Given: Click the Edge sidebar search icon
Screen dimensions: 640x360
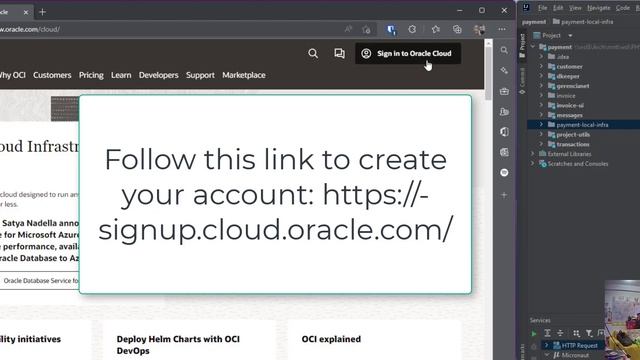Looking at the screenshot, I should tap(504, 50).
